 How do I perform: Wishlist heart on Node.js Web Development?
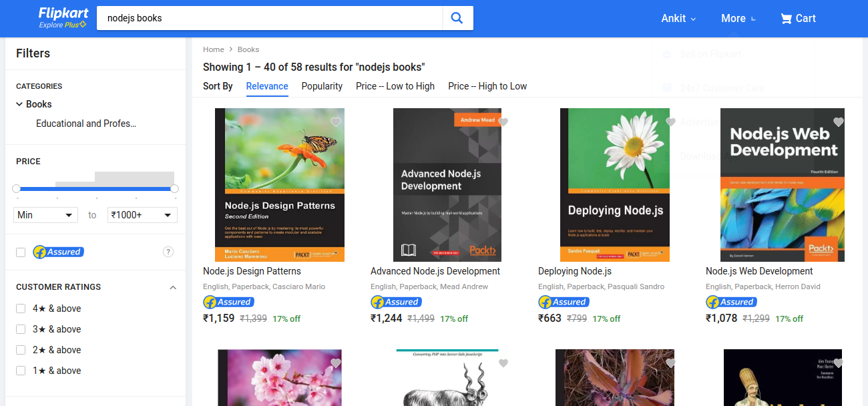pos(839,122)
